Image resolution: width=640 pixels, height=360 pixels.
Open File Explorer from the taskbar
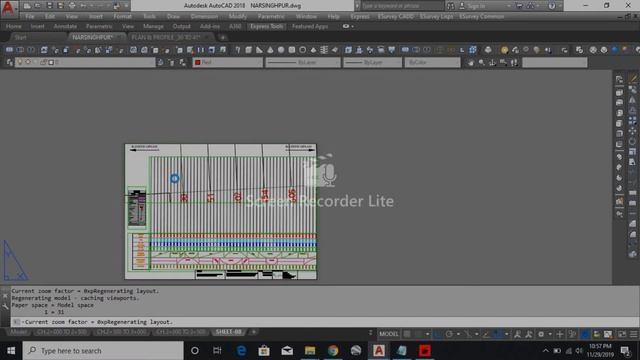(x=310, y=351)
